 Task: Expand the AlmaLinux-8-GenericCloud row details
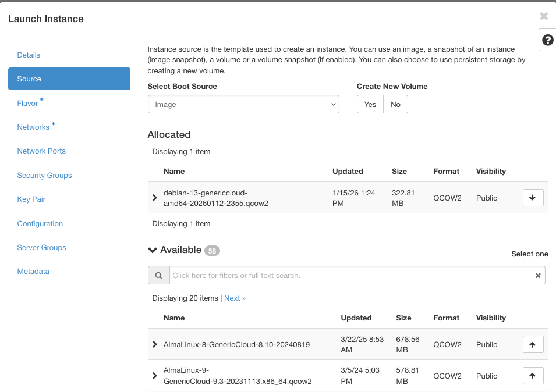[x=155, y=344]
